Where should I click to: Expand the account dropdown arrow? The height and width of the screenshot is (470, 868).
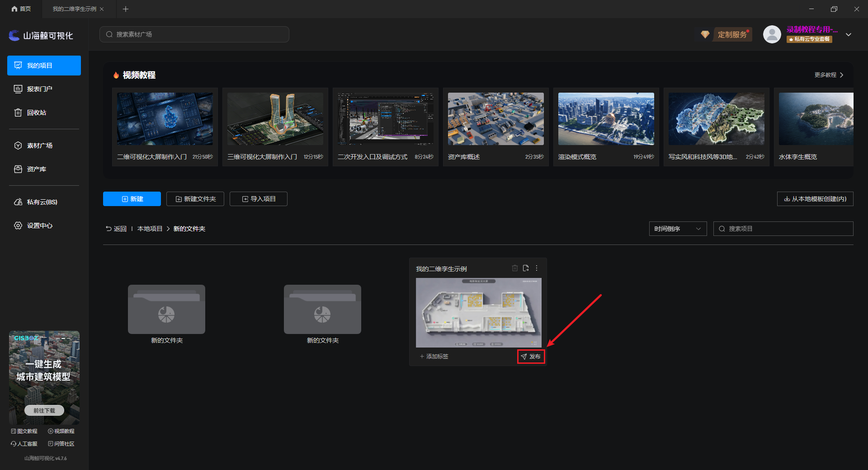[849, 35]
